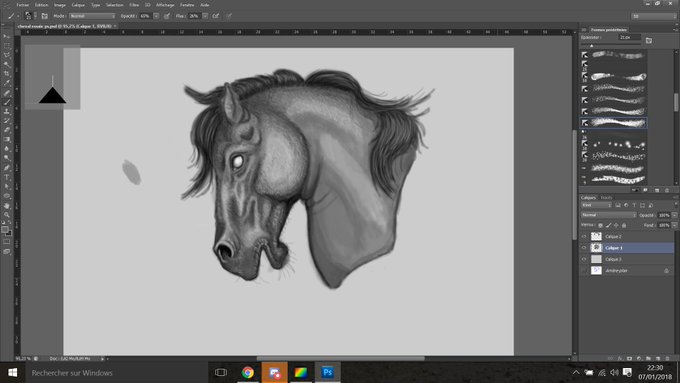The image size is (680, 383).
Task: Select the Ellipse shape tool
Action: (7, 196)
